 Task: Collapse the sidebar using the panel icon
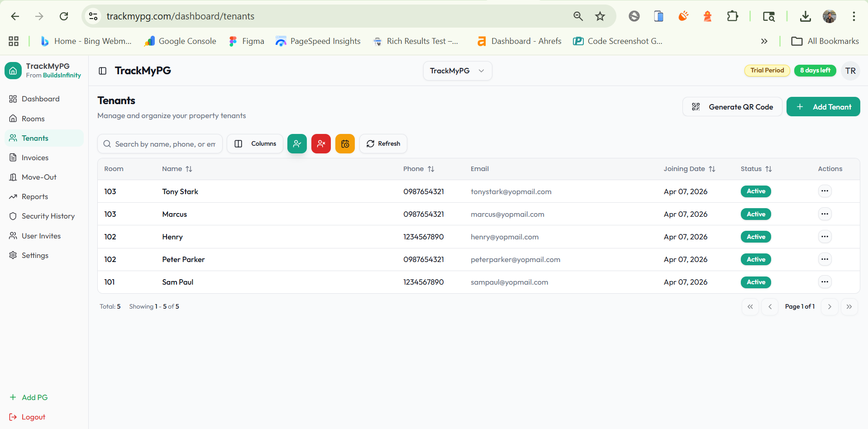pyautogui.click(x=102, y=71)
